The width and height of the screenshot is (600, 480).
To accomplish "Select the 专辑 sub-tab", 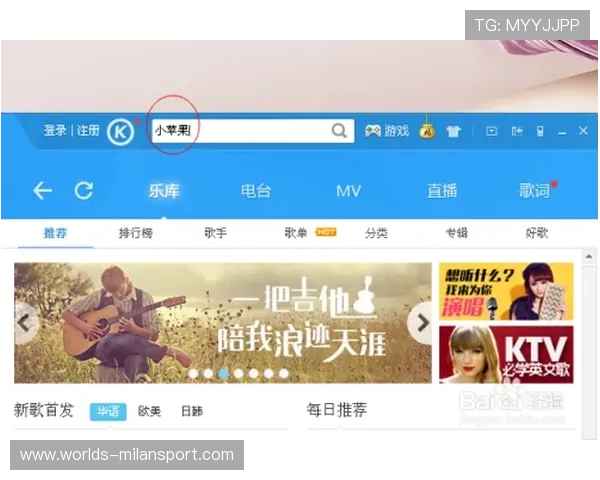I will pos(457,233).
